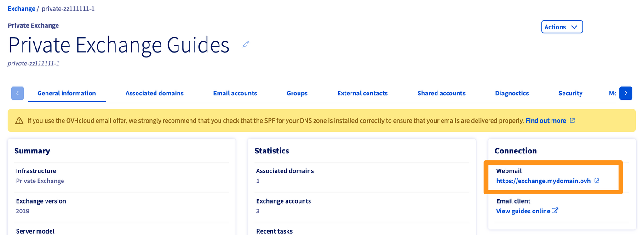Click the pencil icon to rename the service
644x235 pixels.
click(246, 44)
